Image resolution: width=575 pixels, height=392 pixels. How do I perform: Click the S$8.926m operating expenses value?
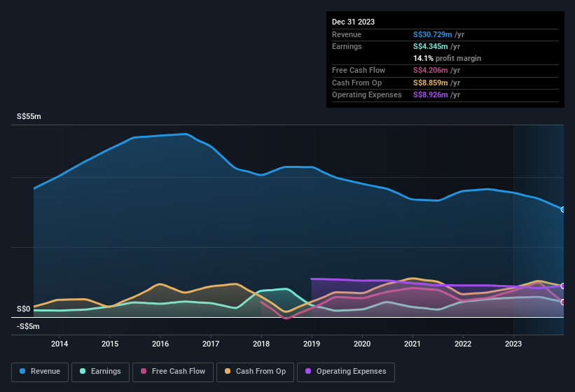click(x=431, y=95)
